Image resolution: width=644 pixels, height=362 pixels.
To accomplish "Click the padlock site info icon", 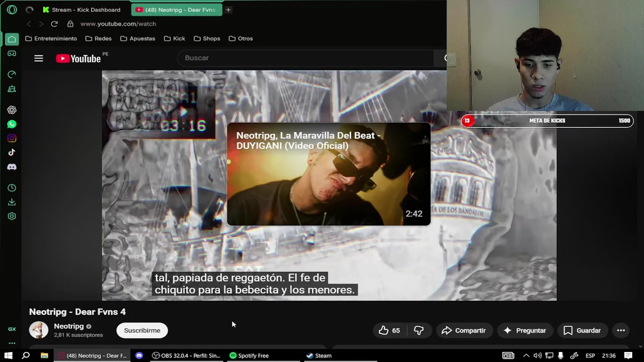I will click(x=70, y=24).
